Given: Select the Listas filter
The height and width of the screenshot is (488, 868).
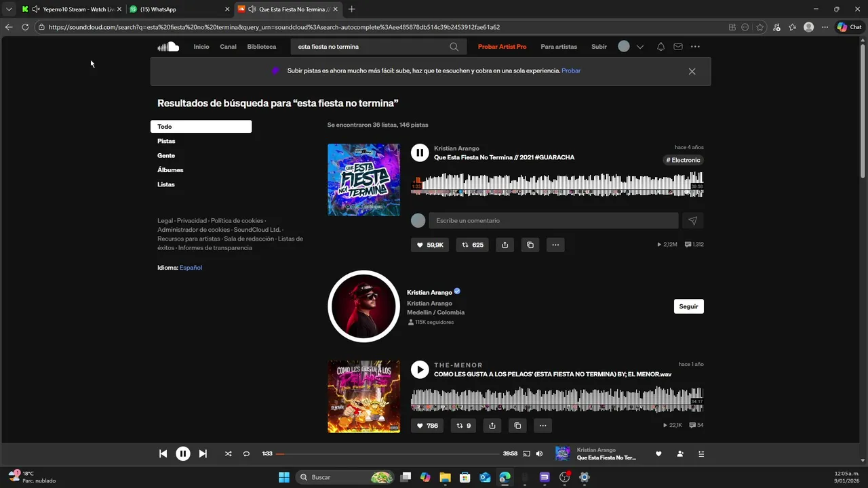Looking at the screenshot, I should [166, 184].
